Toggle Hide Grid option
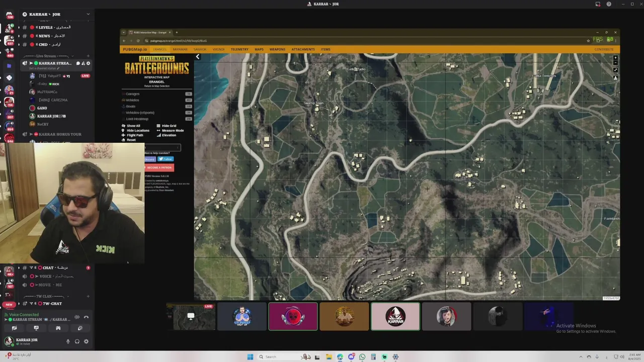Viewport: 644px width, 362px height. 167,126
